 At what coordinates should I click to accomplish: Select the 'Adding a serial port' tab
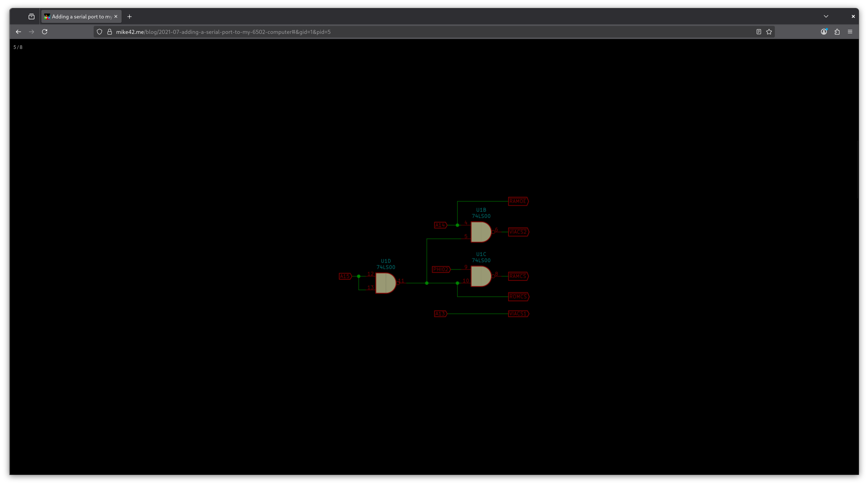81,17
